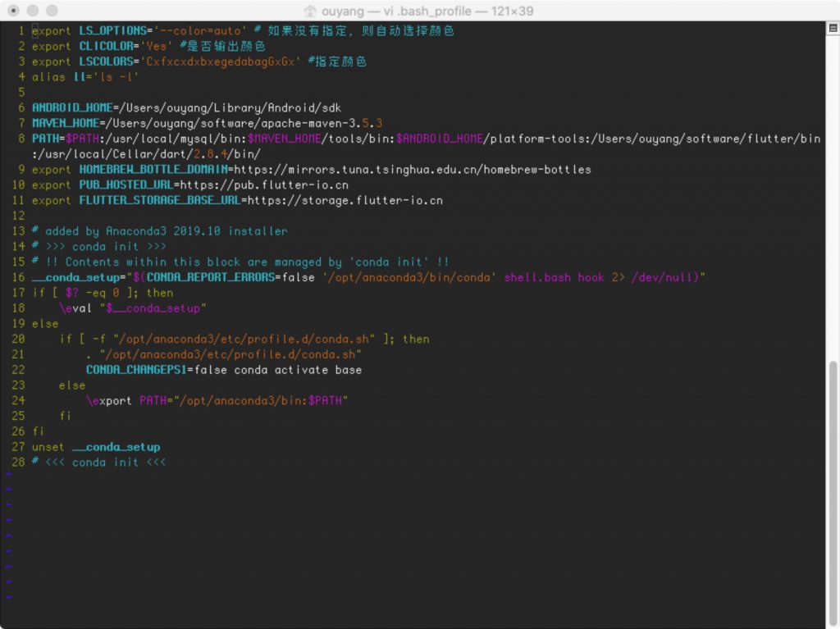Click the /usr/local/Cellar/dart continuation line
The width and height of the screenshot is (840, 629).
(146, 154)
